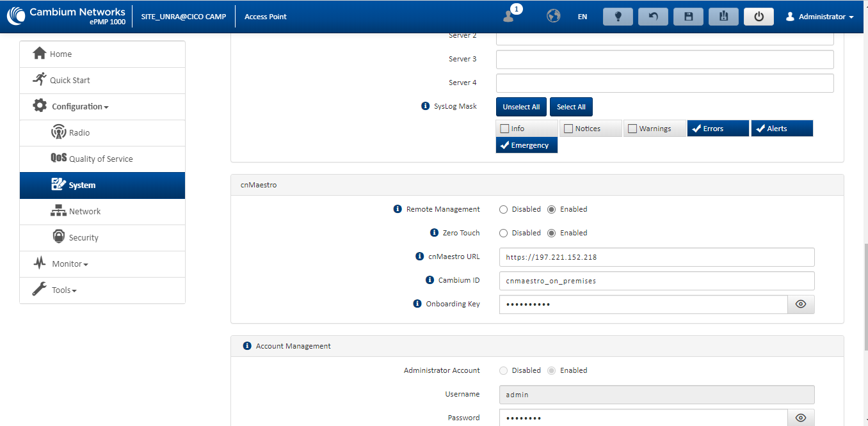This screenshot has width=868, height=426.
Task: Open the Radio configuration page
Action: [x=79, y=132]
